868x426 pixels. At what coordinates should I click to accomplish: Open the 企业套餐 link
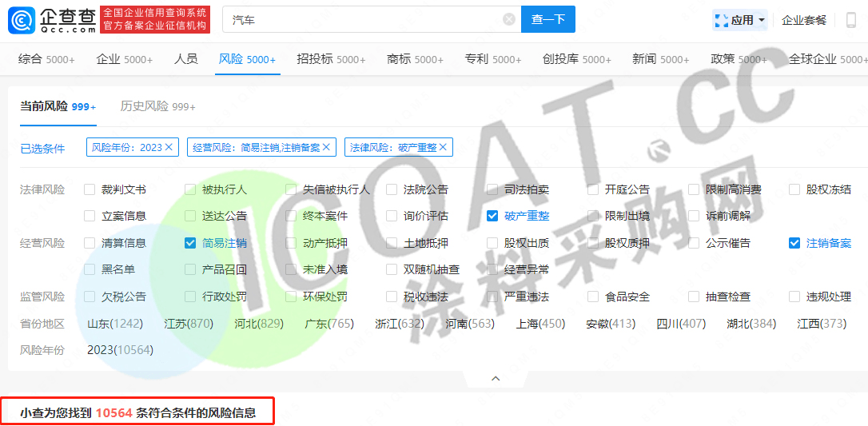[x=804, y=20]
